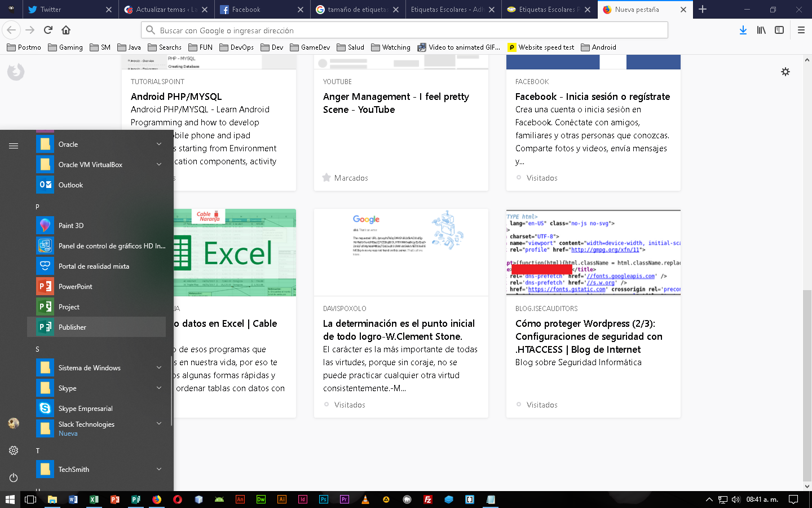Open new tab page preferences gear
The width and height of the screenshot is (812, 508).
point(785,72)
